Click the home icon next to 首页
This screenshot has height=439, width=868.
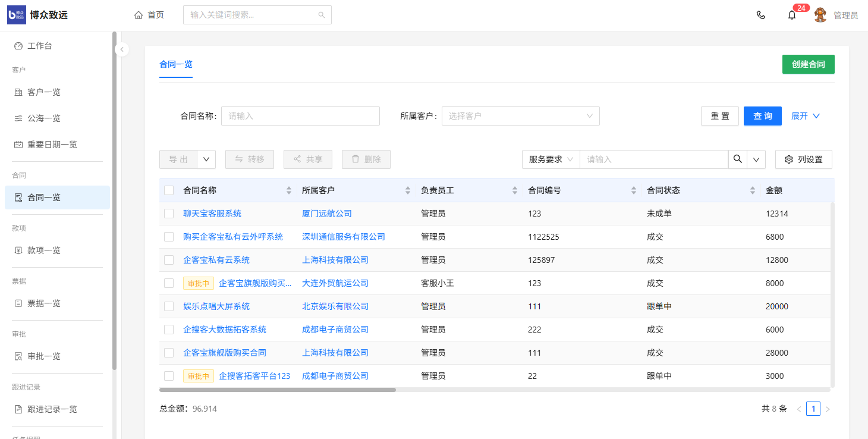coord(139,15)
